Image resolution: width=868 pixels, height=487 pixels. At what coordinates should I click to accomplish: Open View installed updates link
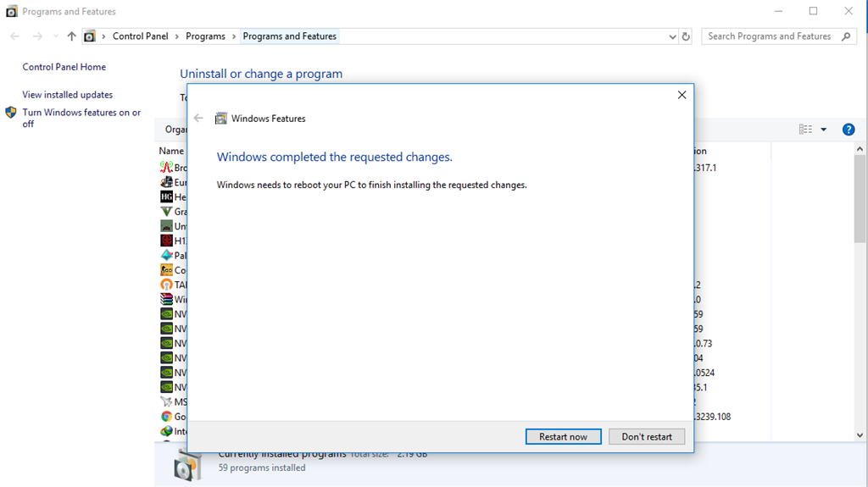(x=68, y=95)
